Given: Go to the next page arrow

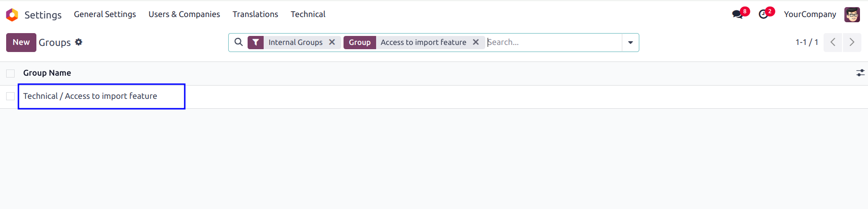Looking at the screenshot, I should point(852,43).
